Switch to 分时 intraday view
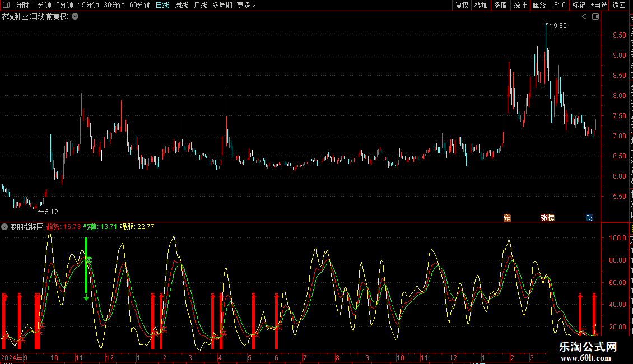The width and height of the screenshot is (633, 364). coord(22,5)
